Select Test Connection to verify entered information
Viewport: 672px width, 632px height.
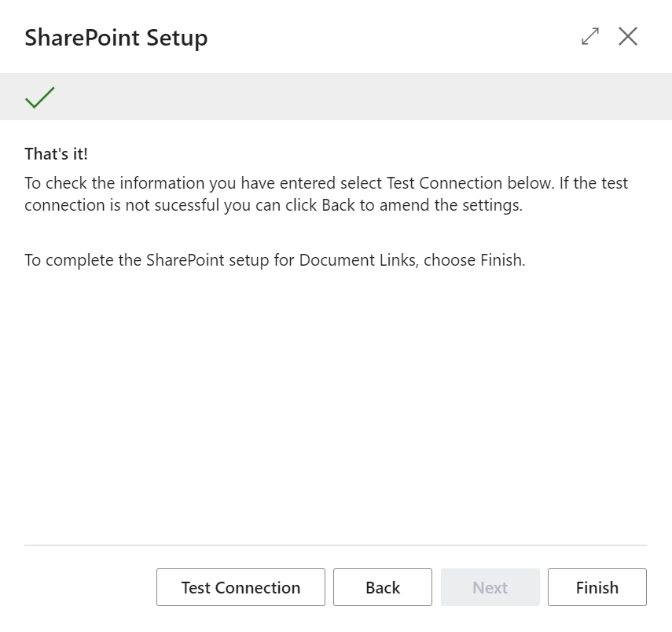[241, 587]
